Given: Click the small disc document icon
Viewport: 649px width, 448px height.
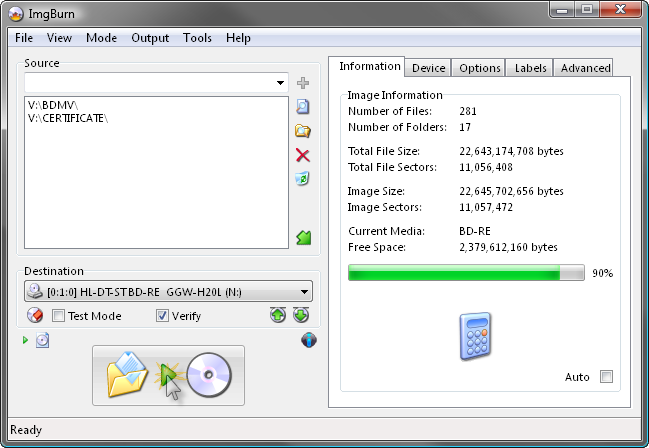Looking at the screenshot, I should coord(42,340).
